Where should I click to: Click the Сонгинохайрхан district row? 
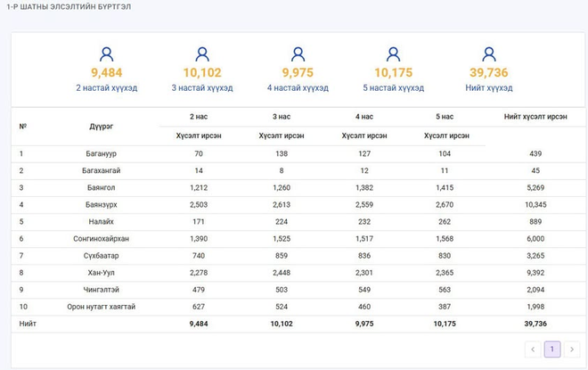298,239
